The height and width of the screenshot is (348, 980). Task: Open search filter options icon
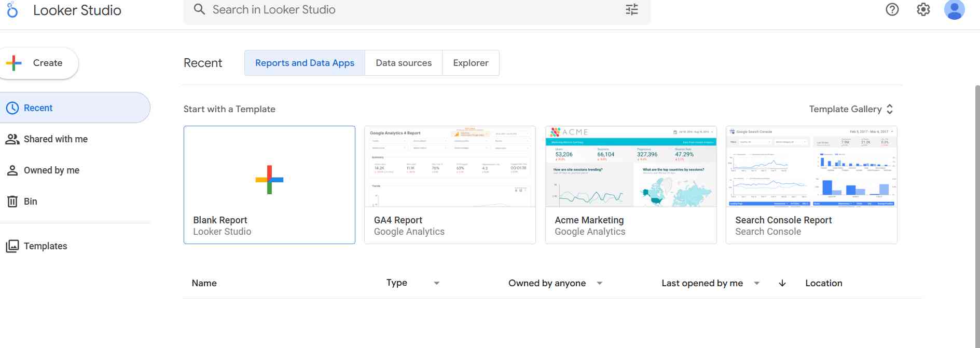point(631,9)
